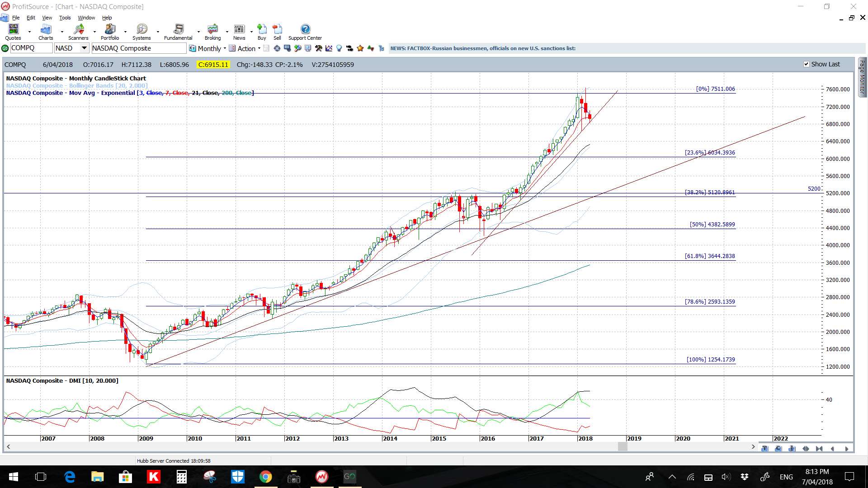The image size is (868, 488).
Task: Click the crosshair cursor tool
Action: [277, 48]
